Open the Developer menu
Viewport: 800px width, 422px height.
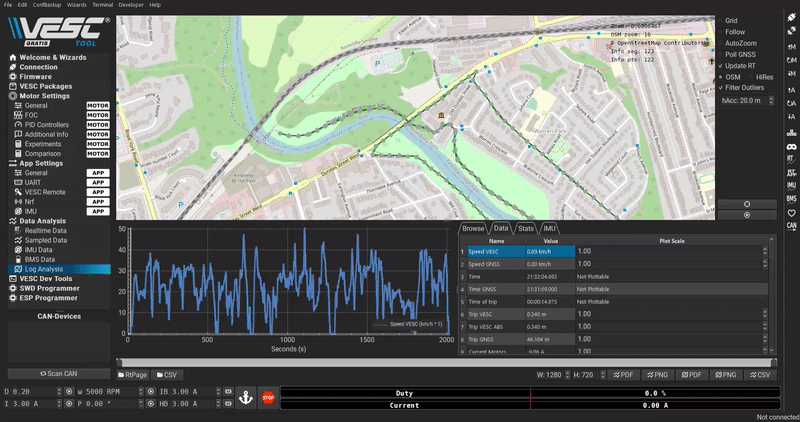[x=131, y=5]
